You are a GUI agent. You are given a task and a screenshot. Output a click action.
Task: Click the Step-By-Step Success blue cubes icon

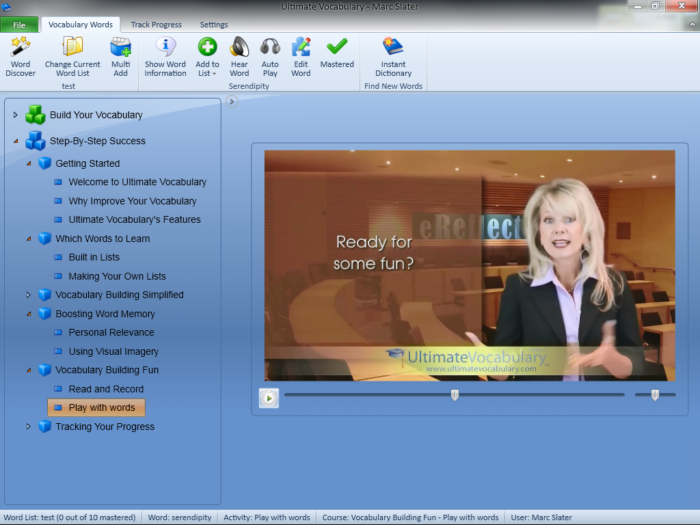click(35, 141)
